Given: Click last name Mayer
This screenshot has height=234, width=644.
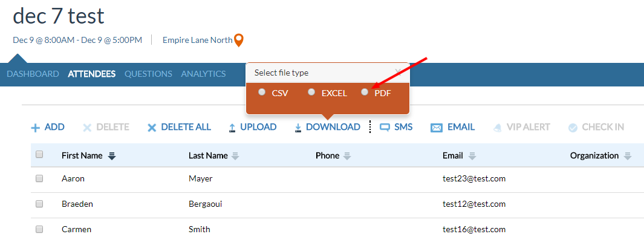Looking at the screenshot, I should pyautogui.click(x=200, y=178).
